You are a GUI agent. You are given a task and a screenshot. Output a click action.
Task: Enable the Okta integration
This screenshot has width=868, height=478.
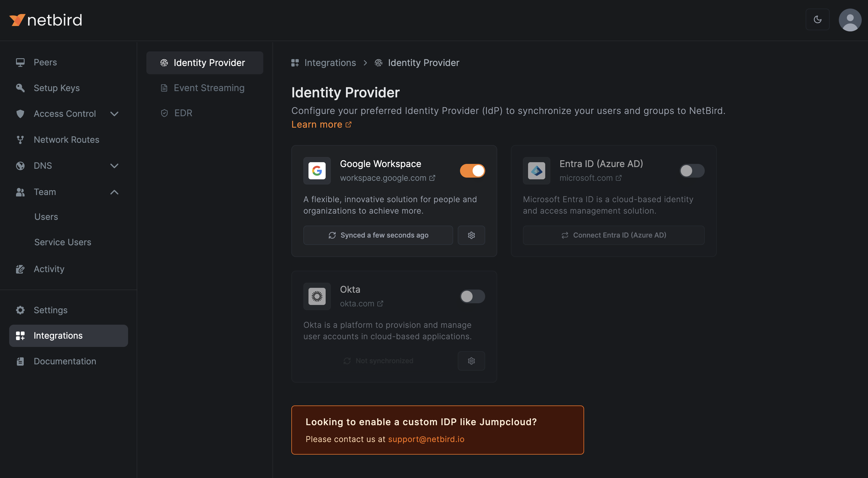pos(472,296)
